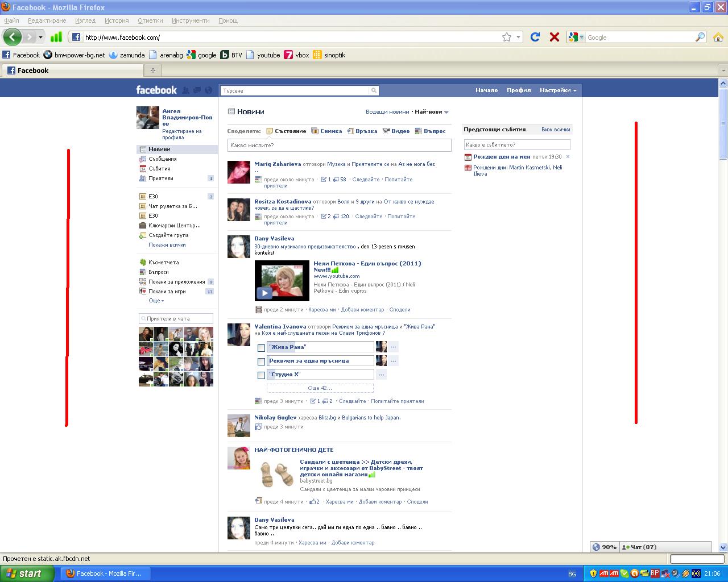Screen dimensions: 728x582
Task: Click the page vertical scrollbar thumb
Action: [x=723, y=123]
